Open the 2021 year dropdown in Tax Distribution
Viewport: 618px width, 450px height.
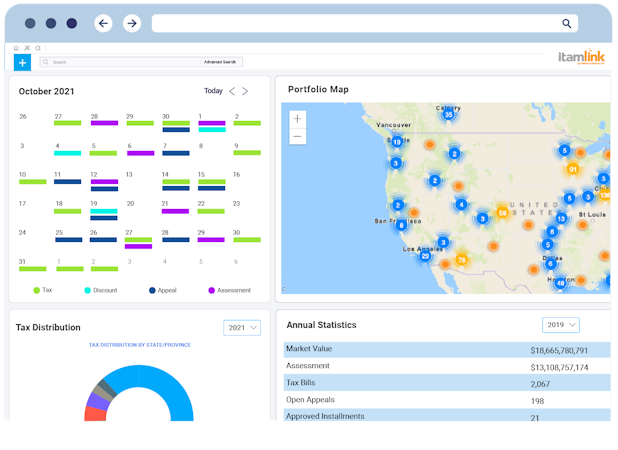[242, 328]
